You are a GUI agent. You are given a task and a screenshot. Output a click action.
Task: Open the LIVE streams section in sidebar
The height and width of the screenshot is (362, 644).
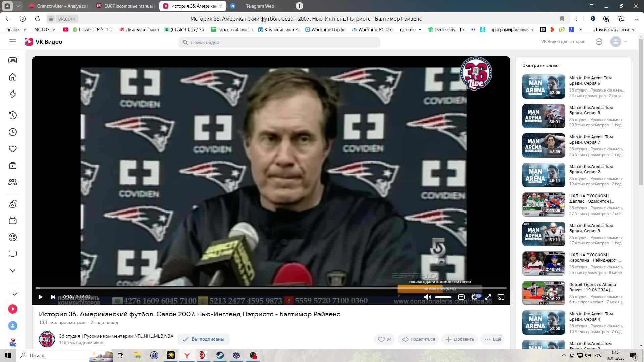click(x=13, y=60)
